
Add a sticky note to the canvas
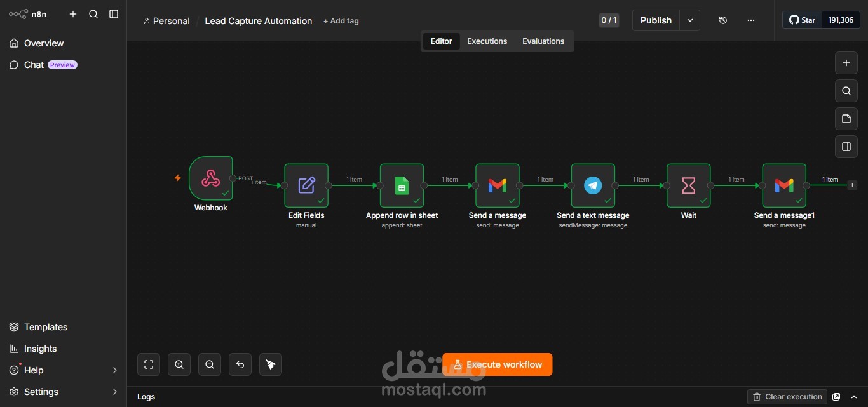(x=846, y=119)
